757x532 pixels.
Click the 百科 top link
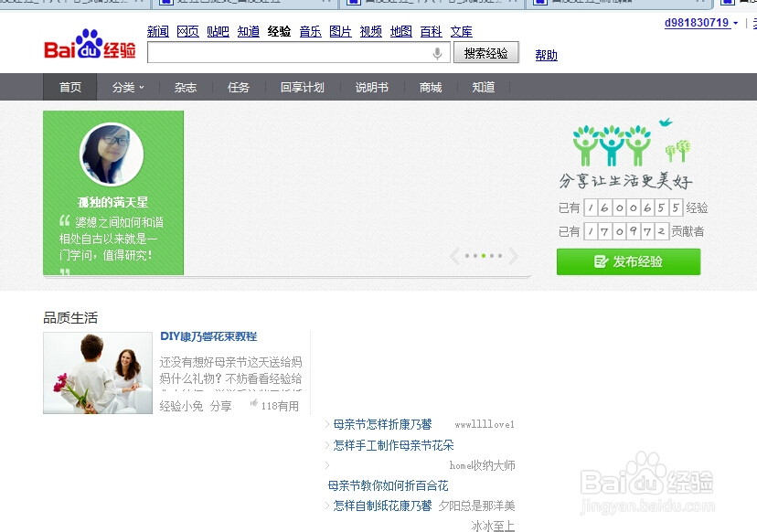[x=432, y=32]
